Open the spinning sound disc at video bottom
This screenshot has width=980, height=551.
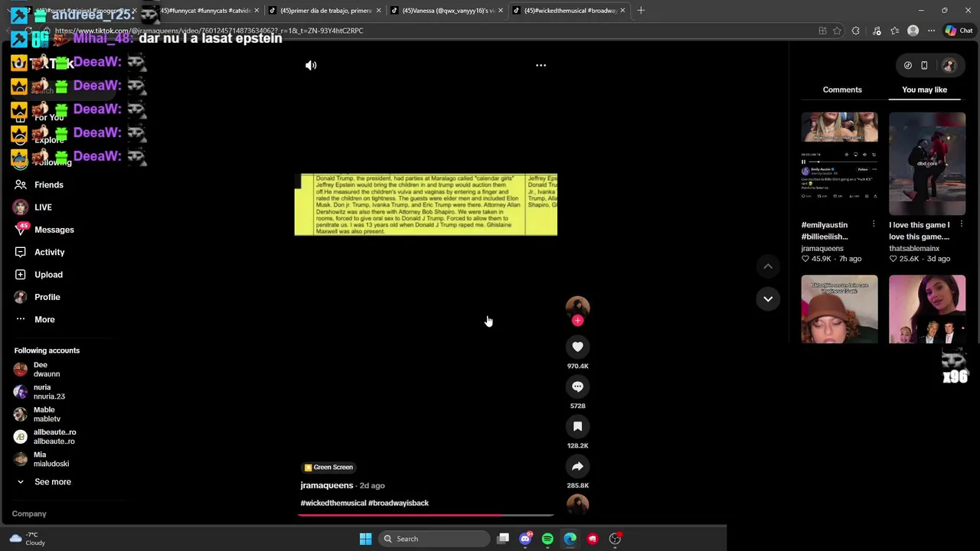coord(577,504)
